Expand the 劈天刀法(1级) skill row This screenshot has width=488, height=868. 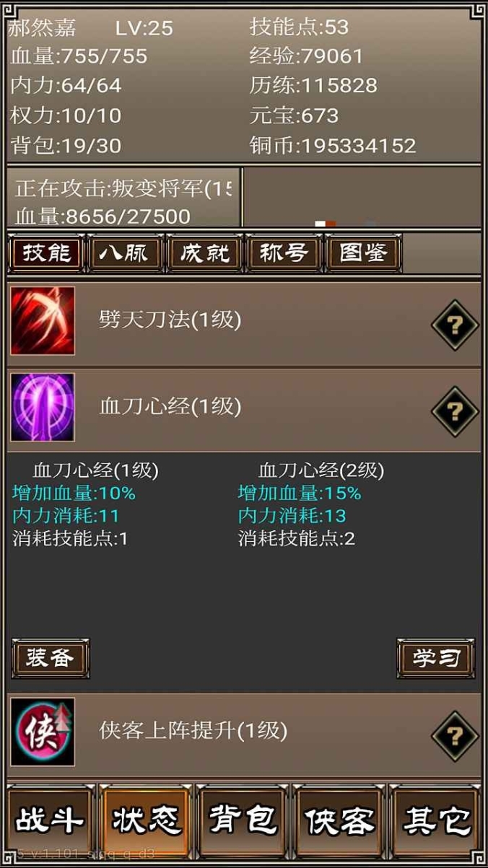(244, 320)
